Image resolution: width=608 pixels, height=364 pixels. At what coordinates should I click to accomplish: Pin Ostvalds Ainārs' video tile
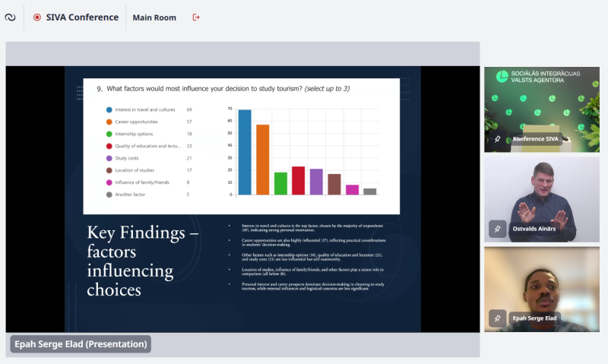[497, 228]
